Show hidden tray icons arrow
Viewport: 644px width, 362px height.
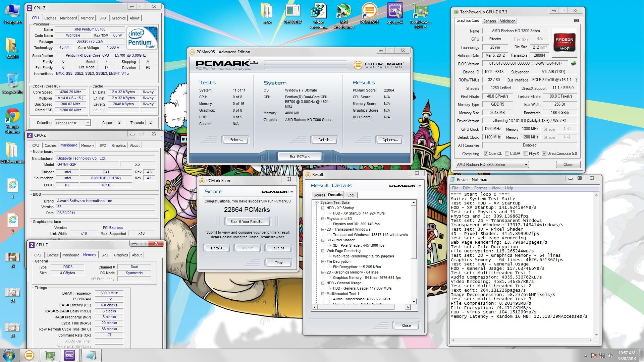point(586,356)
